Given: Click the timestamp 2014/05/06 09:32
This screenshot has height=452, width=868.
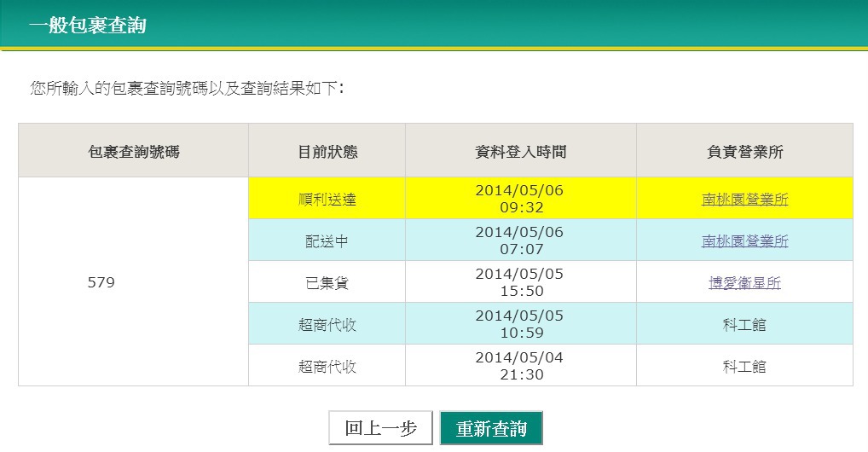Looking at the screenshot, I should [520, 199].
